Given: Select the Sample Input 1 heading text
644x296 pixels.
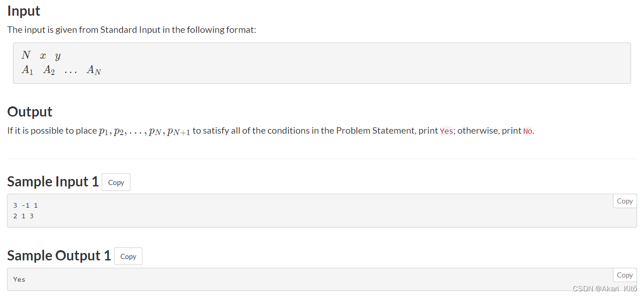Looking at the screenshot, I should pyautogui.click(x=53, y=182).
